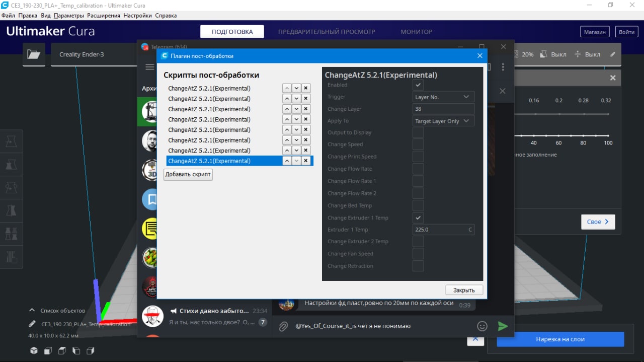This screenshot has height=362, width=644.
Task: Open the UFC avatar chat in Telegram
Action: [x=150, y=287]
